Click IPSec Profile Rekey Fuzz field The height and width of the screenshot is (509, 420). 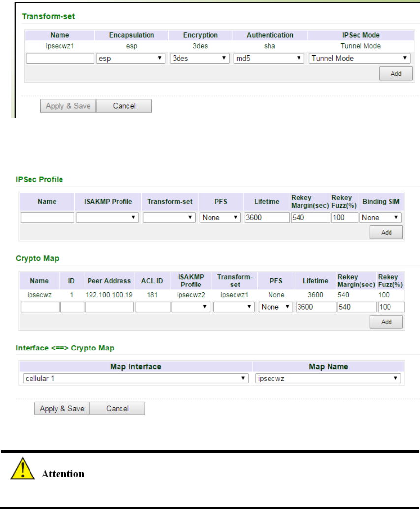coord(344,218)
